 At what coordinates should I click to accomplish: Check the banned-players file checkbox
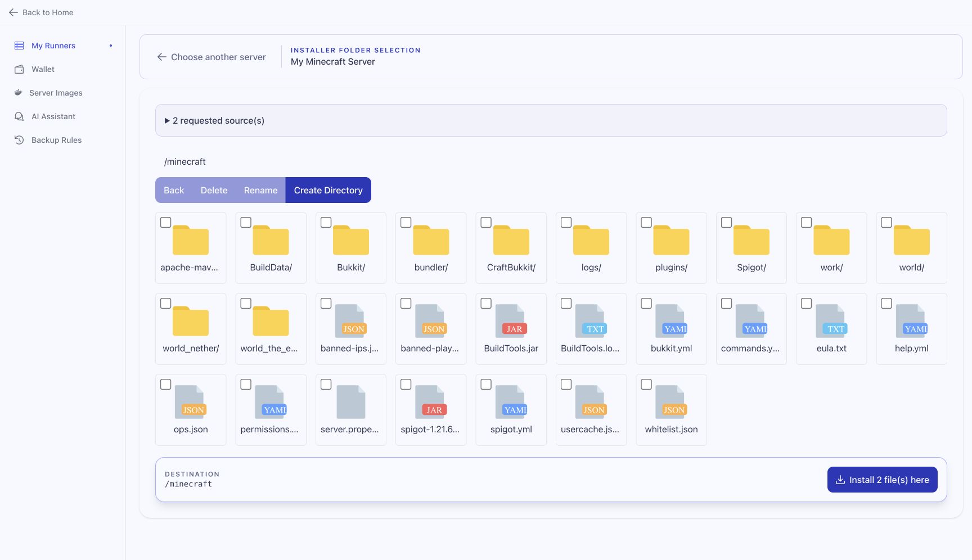coord(406,304)
